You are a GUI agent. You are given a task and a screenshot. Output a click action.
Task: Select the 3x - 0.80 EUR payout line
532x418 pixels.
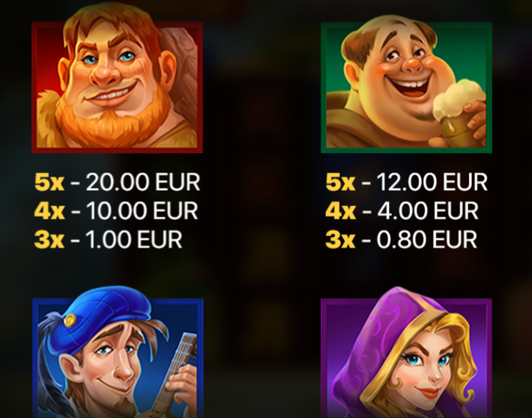[401, 239]
